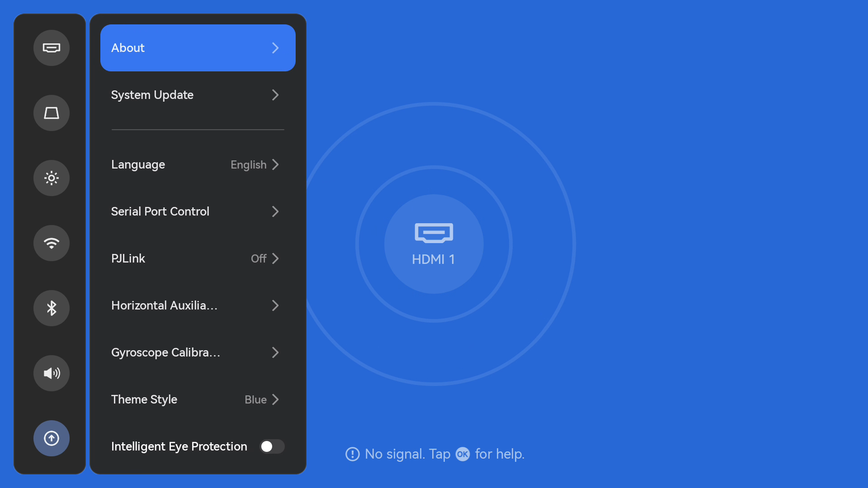
Task: Open the sound volume settings icon
Action: click(x=52, y=373)
